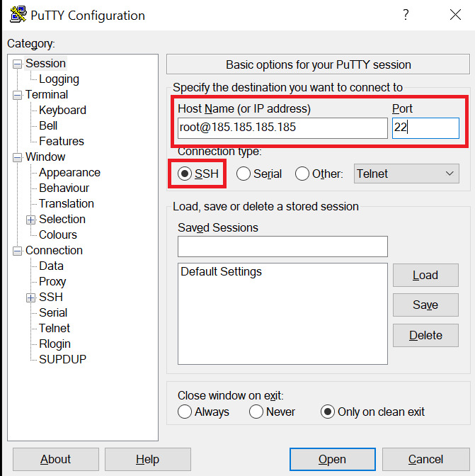Select the Other connection type radio

[x=302, y=174]
